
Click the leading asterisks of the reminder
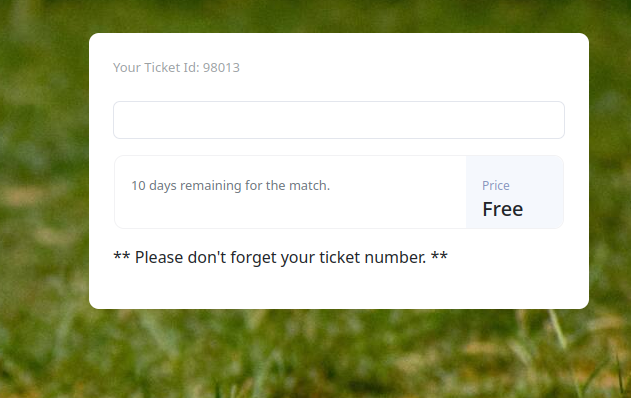click(x=122, y=256)
